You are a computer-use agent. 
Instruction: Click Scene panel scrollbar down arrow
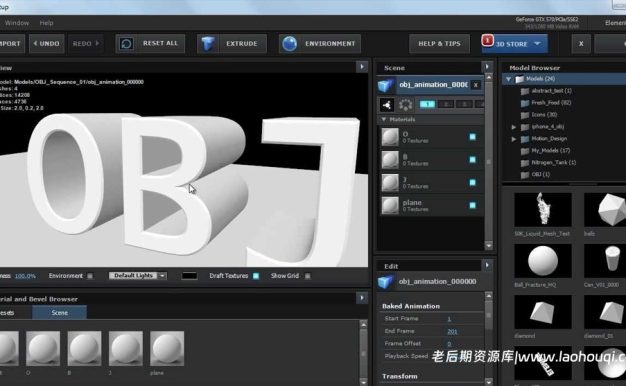[489, 245]
